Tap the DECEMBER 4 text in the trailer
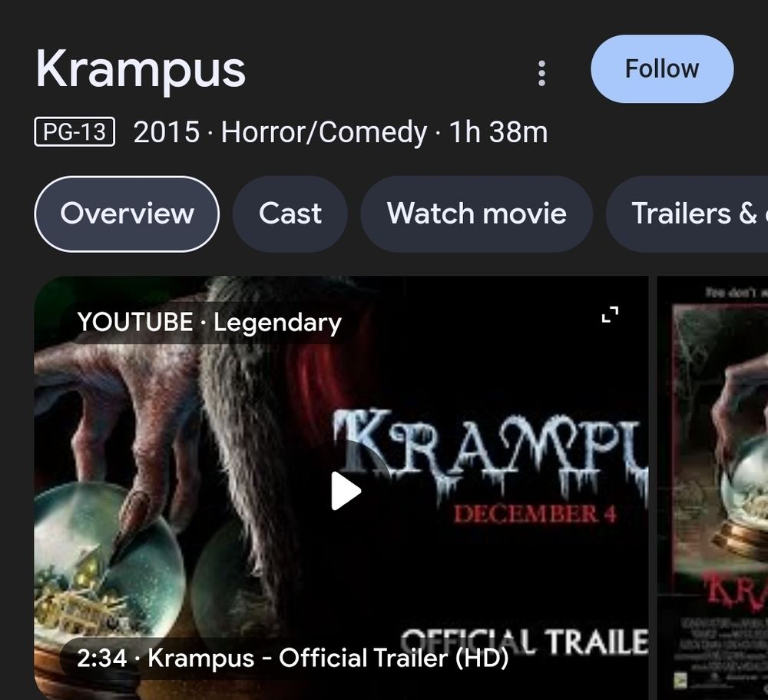768x700 pixels. (x=535, y=514)
